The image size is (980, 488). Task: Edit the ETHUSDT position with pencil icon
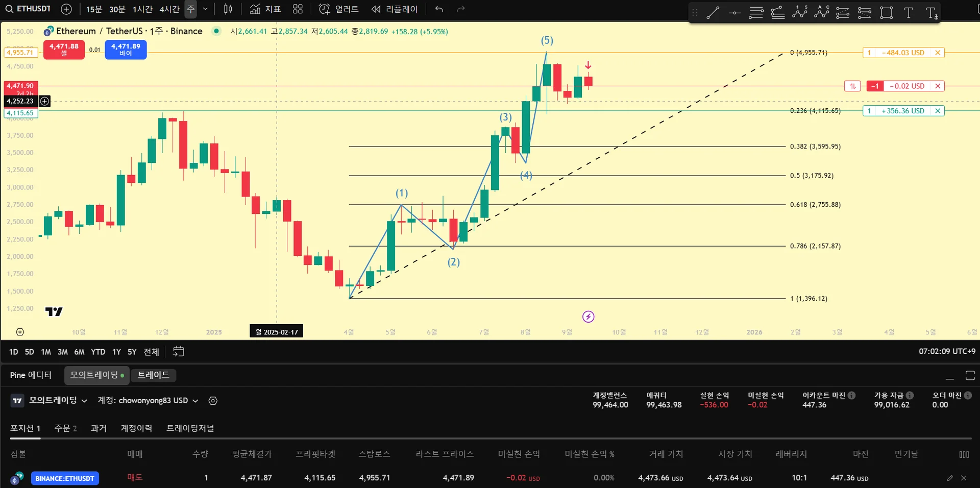[949, 478]
